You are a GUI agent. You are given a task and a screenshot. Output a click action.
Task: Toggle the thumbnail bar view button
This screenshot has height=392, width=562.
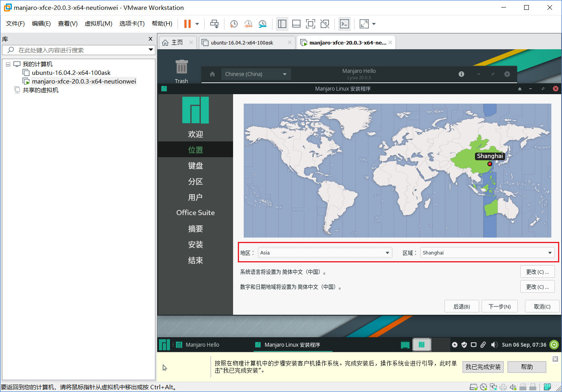pos(296,24)
